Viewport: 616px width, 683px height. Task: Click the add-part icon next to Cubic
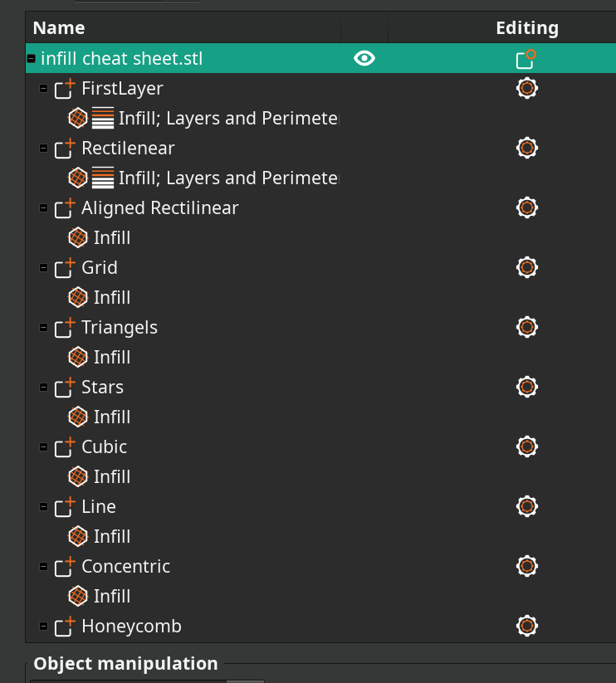pyautogui.click(x=64, y=446)
